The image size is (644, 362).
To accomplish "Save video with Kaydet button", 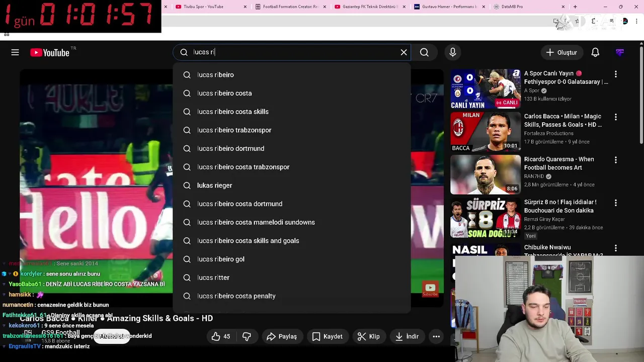I will [328, 336].
